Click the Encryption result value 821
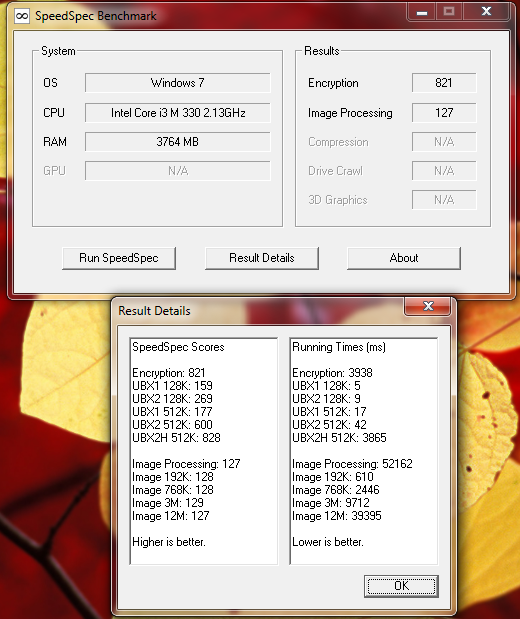This screenshot has width=520, height=619. click(444, 83)
